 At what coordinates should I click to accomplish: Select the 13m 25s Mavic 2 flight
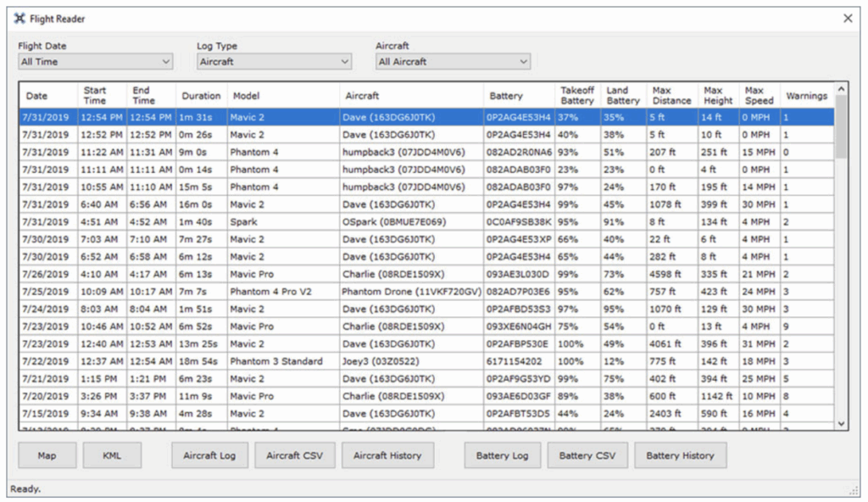427,344
